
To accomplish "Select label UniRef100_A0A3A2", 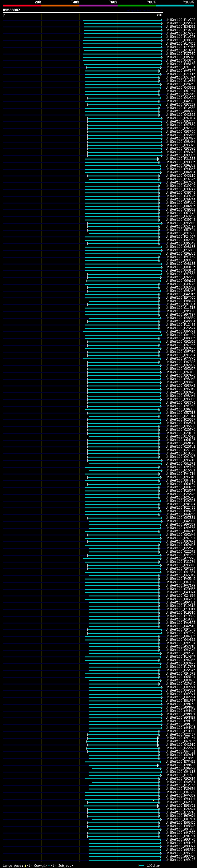I will (180, 111).
